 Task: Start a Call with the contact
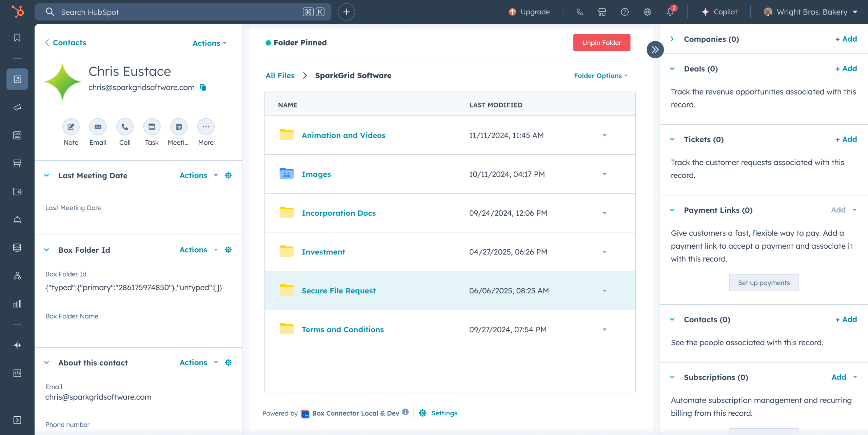point(125,127)
